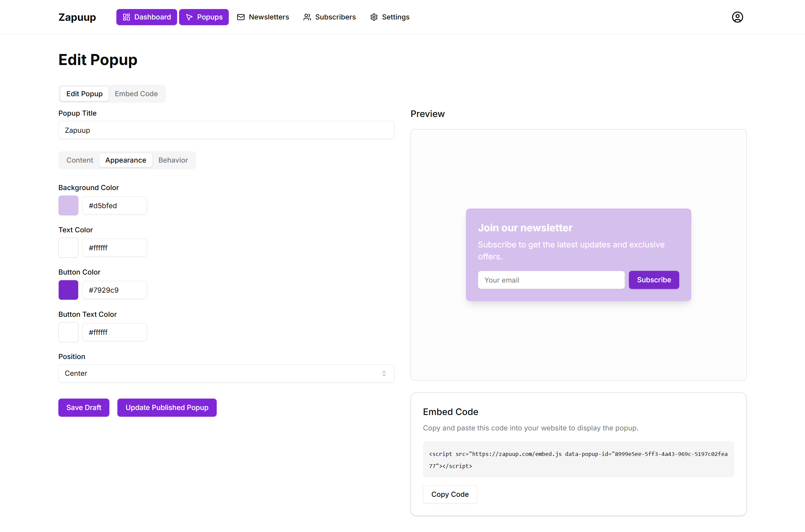Click Update Published Popup button
The width and height of the screenshot is (805, 532).
coord(167,408)
